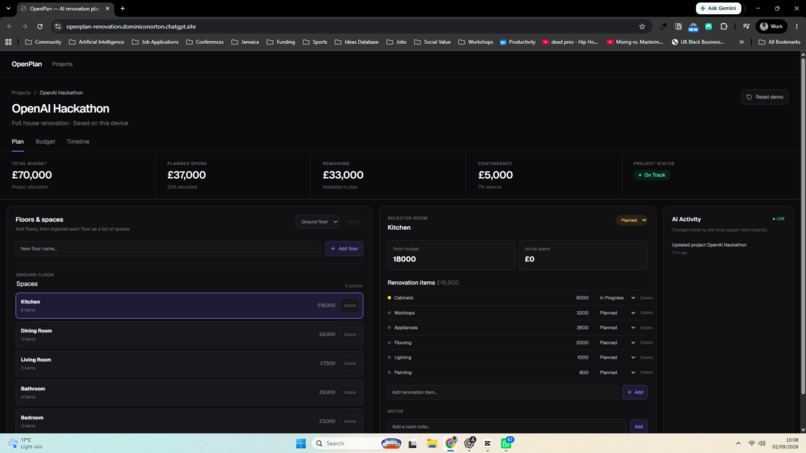Image resolution: width=806 pixels, height=453 pixels.
Task: Open File Explorer from the taskbar
Action: point(432,443)
